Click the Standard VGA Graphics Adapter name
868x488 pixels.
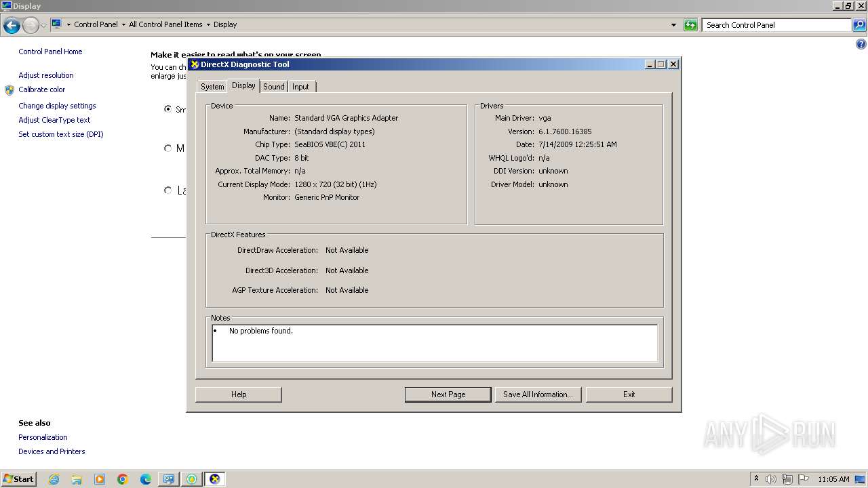pyautogui.click(x=346, y=118)
